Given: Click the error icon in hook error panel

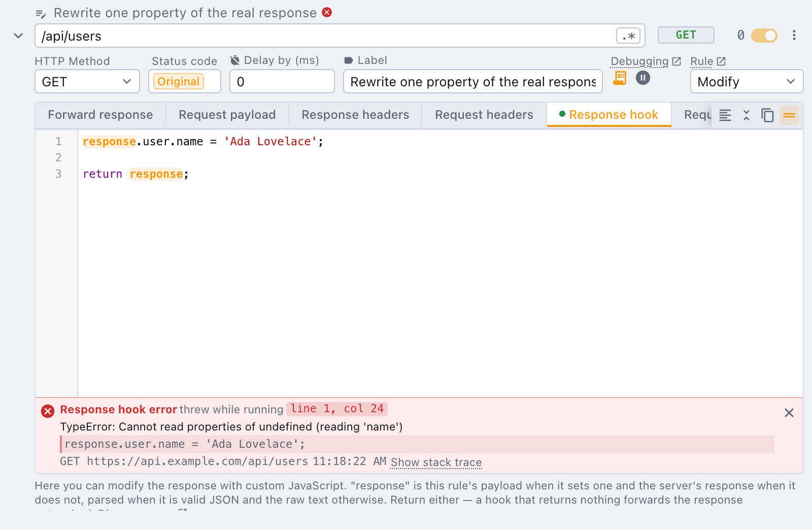Looking at the screenshot, I should coord(48,411).
